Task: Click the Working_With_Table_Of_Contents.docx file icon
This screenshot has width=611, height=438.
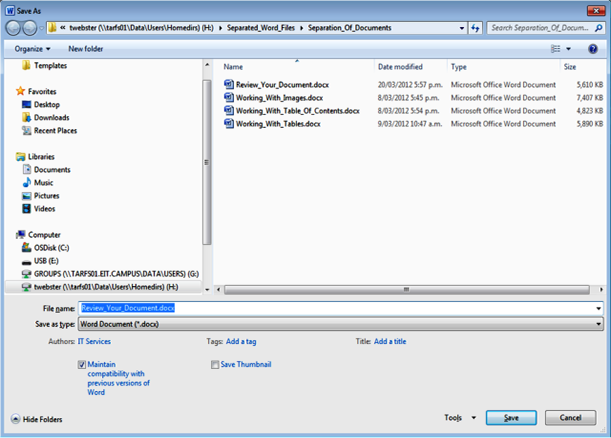Action: pos(229,110)
